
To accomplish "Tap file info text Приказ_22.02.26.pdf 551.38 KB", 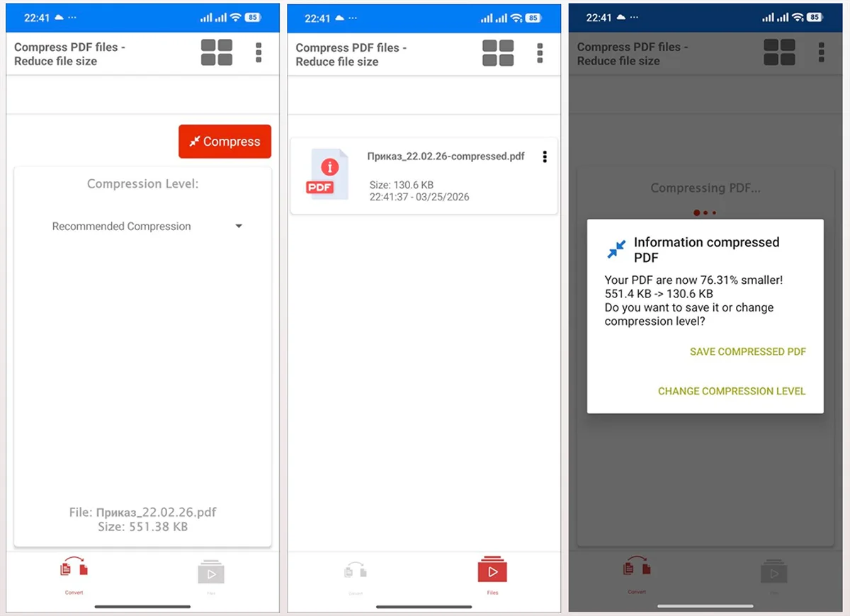I will click(x=142, y=519).
